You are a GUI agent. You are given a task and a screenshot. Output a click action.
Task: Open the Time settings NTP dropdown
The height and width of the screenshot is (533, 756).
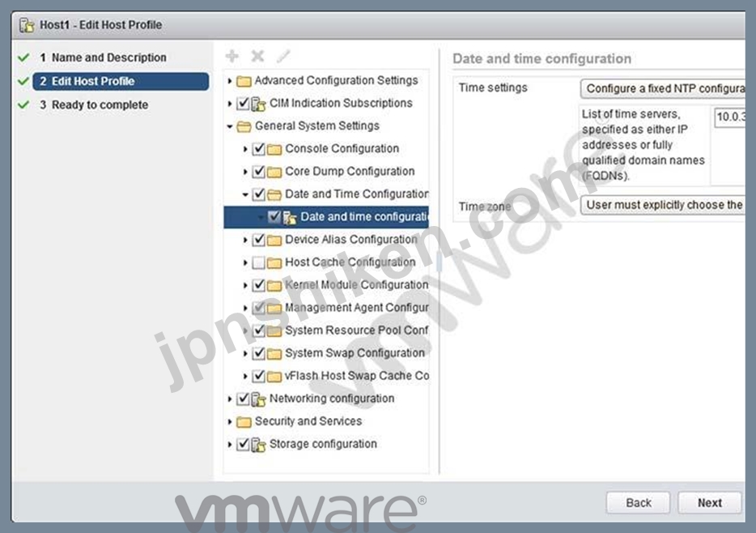tap(663, 89)
